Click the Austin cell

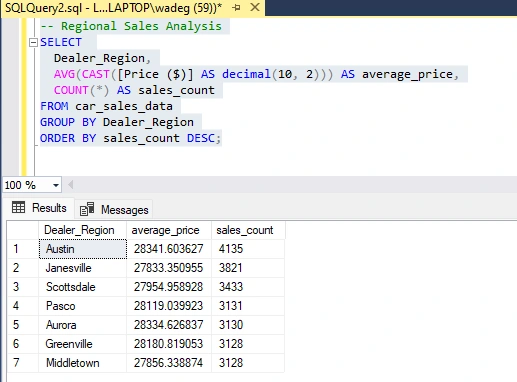[x=83, y=249]
